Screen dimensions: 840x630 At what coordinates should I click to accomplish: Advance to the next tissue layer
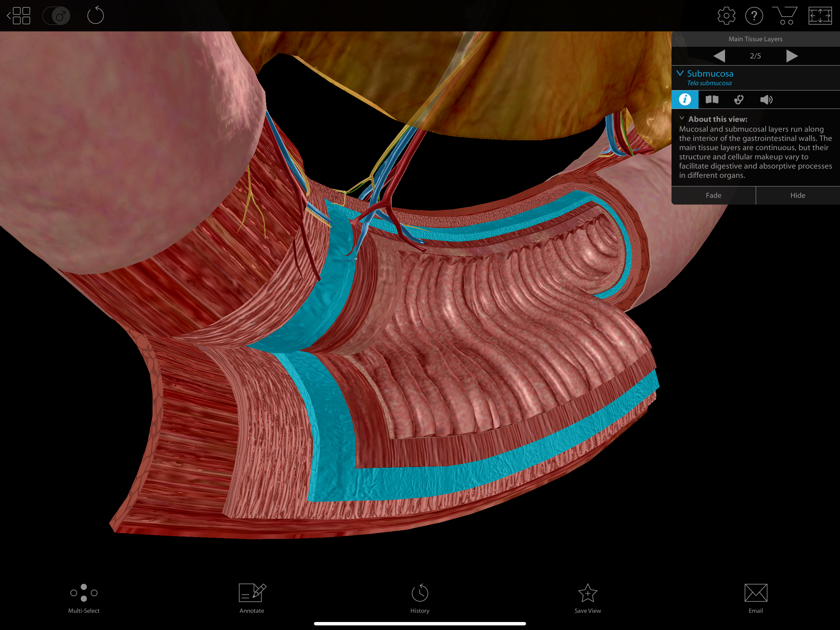(792, 56)
